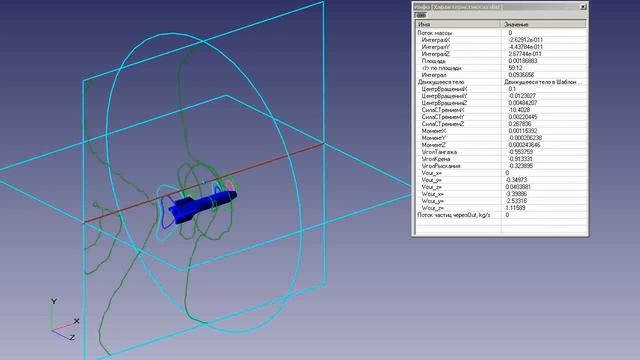Click the Wout_z value 1.11589
The height and width of the screenshot is (360, 640).
point(515,208)
